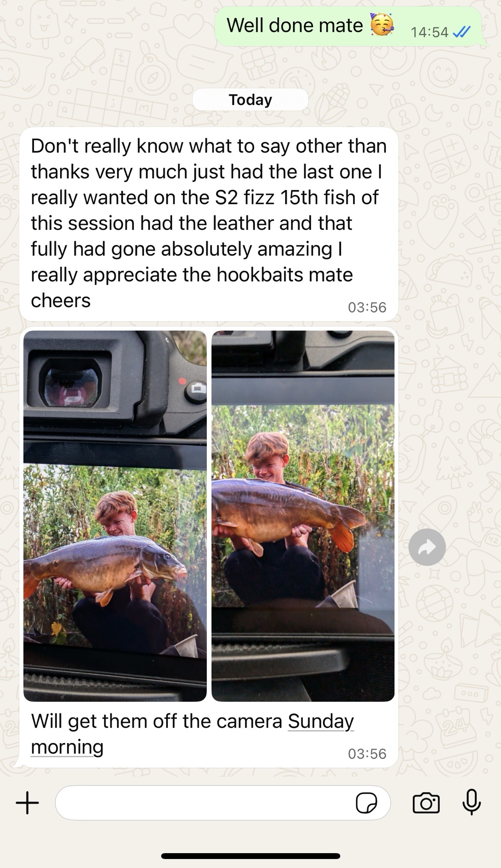The width and height of the screenshot is (501, 868).
Task: Tap the 03:56 timestamp on text message
Action: coord(367,307)
